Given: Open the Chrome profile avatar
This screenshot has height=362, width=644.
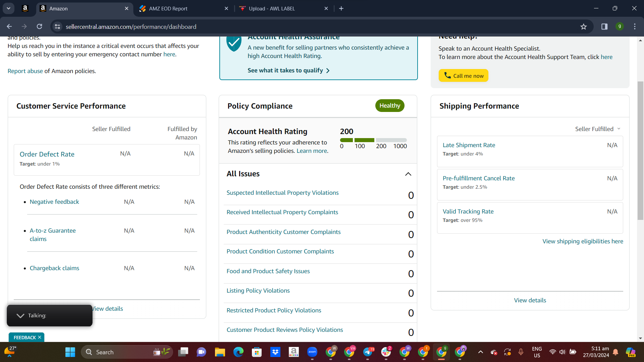Looking at the screenshot, I should [x=620, y=26].
